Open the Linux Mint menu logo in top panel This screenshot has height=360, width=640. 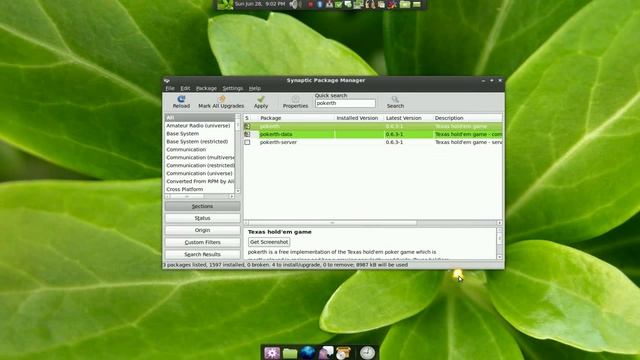[x=225, y=4]
